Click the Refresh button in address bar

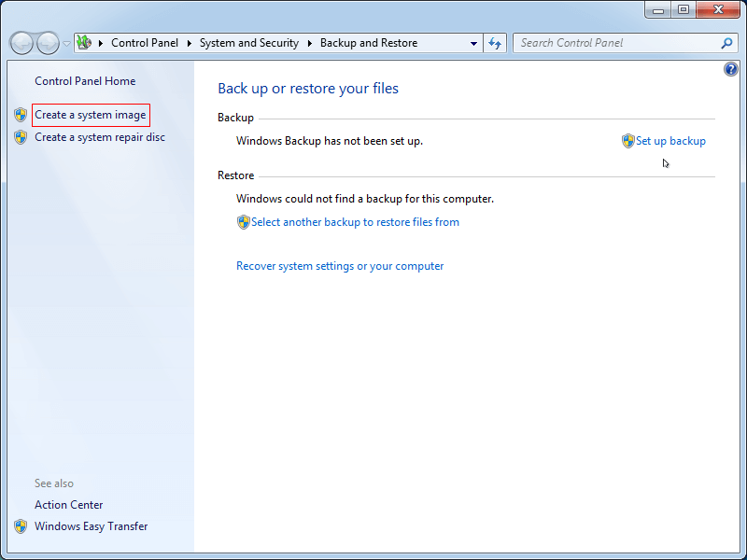pos(495,43)
